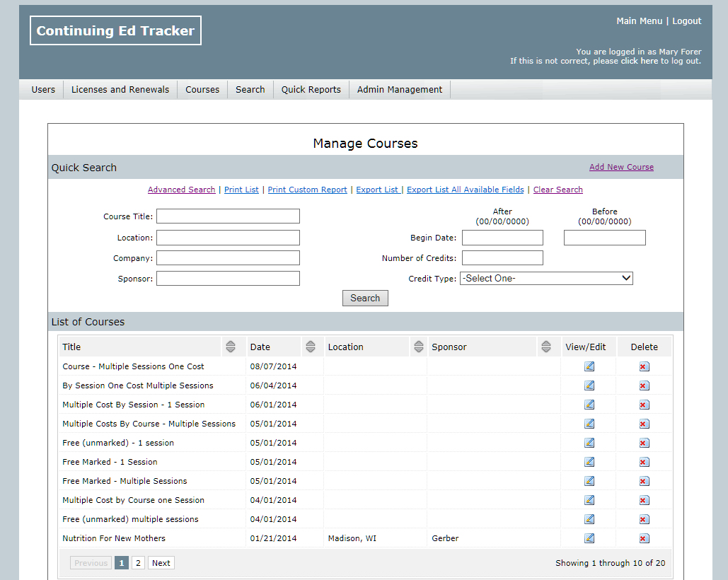Delete Multiple Cost By Session - 1 Session
Screen dimensions: 728x580
pos(644,405)
